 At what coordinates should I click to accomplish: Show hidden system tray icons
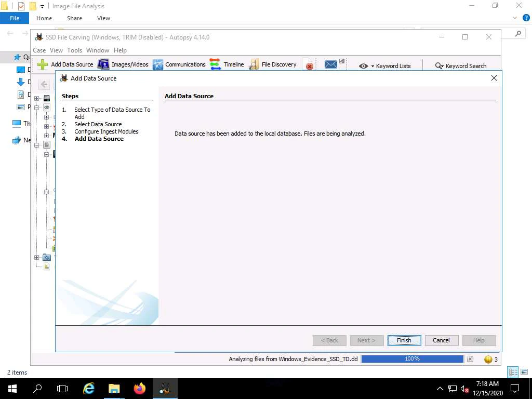(x=440, y=389)
